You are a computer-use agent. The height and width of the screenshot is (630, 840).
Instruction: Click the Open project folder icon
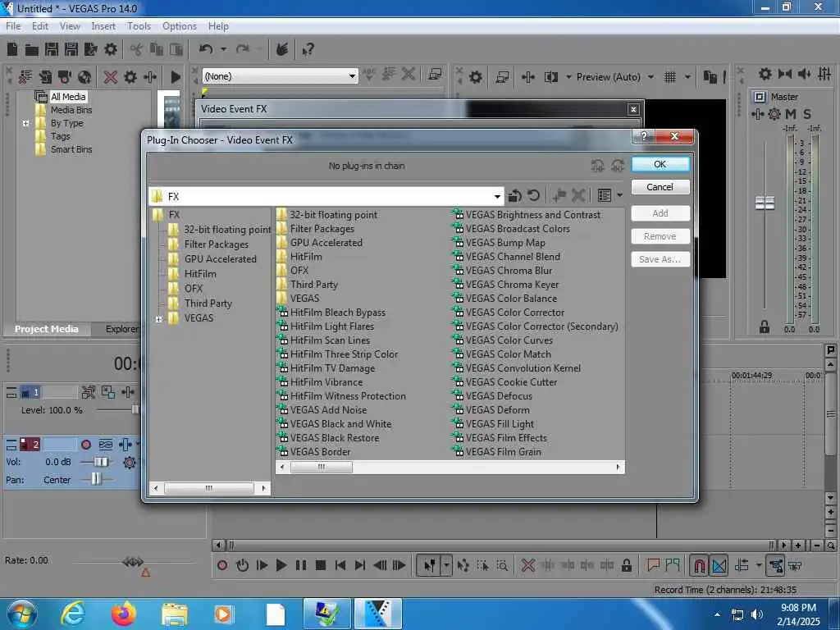[32, 50]
